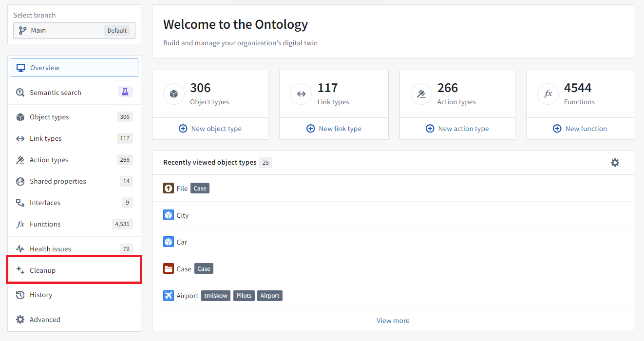
Task: Open Semantic search in sidebar
Action: [x=75, y=92]
